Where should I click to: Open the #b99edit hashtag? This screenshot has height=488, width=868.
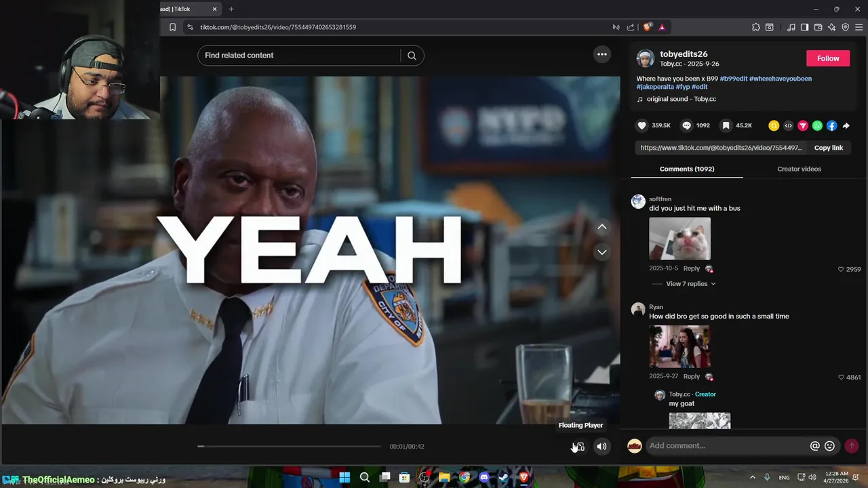click(x=734, y=79)
